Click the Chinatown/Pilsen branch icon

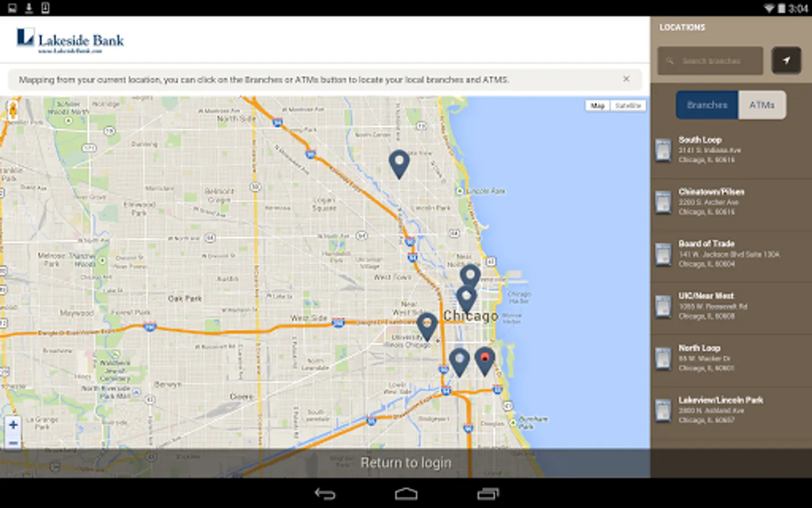(663, 203)
